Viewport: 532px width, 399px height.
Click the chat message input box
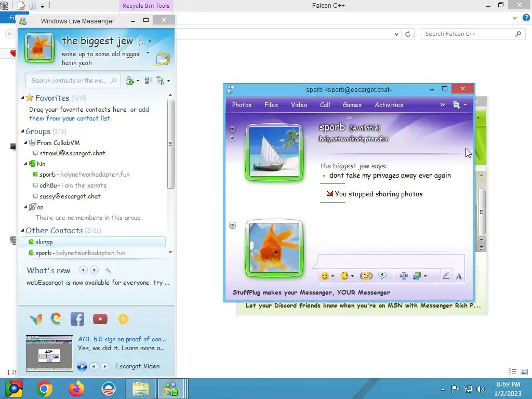pyautogui.click(x=391, y=262)
